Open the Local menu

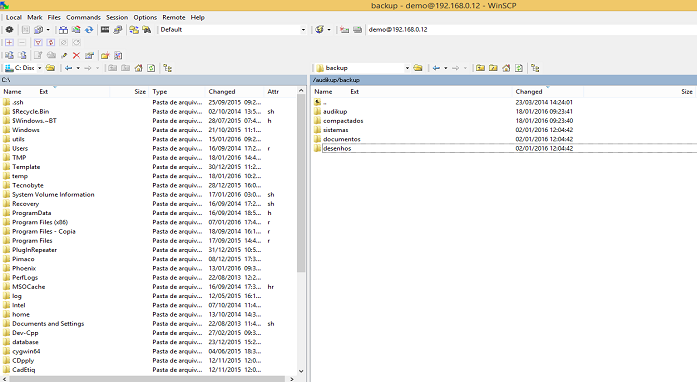coord(13,17)
